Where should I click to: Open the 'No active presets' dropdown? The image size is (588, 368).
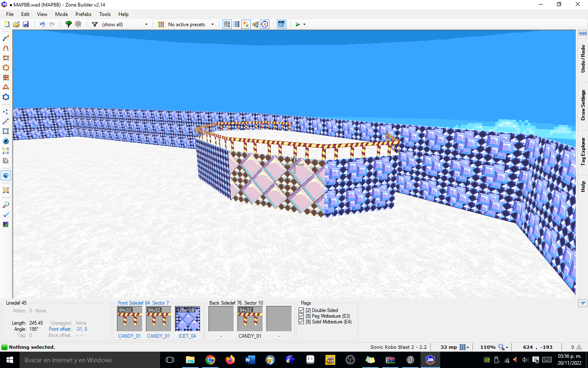(212, 25)
